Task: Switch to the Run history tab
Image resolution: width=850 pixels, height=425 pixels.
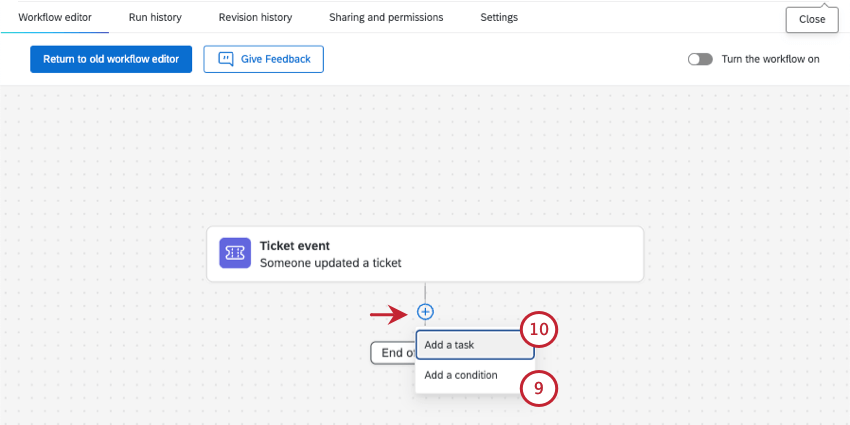Action: pyautogui.click(x=155, y=17)
